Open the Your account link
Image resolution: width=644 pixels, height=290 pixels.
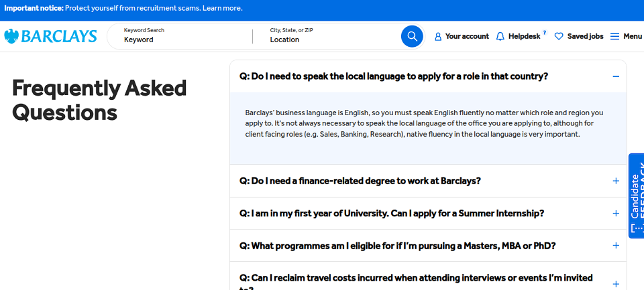point(467,37)
